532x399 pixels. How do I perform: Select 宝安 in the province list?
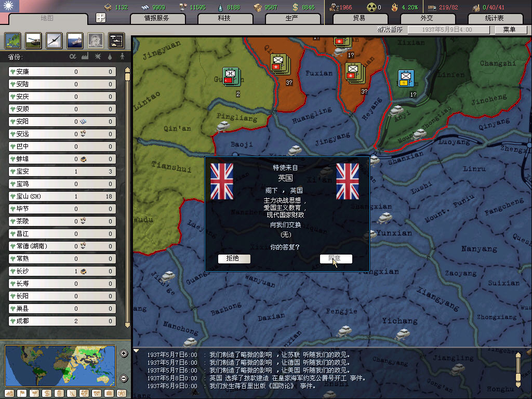coord(62,171)
